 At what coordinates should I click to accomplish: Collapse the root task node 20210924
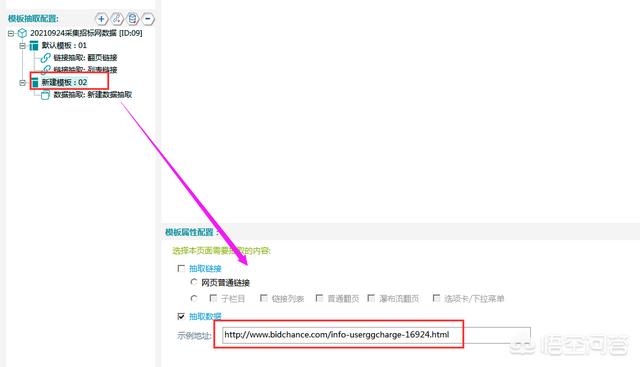(x=11, y=33)
